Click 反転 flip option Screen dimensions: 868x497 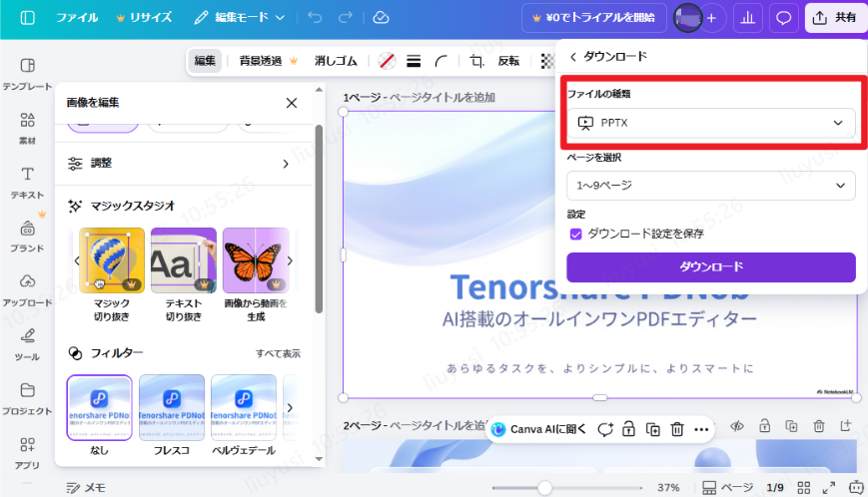coord(508,61)
